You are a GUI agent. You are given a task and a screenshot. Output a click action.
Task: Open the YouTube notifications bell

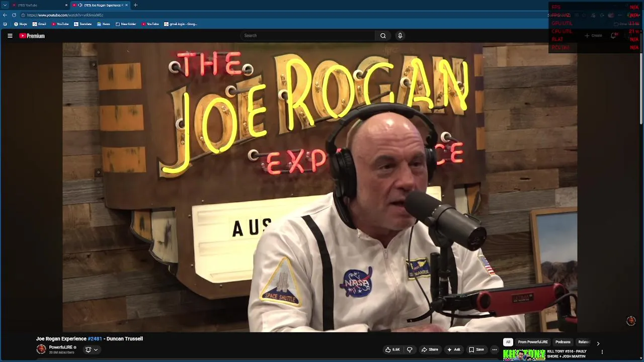point(614,36)
